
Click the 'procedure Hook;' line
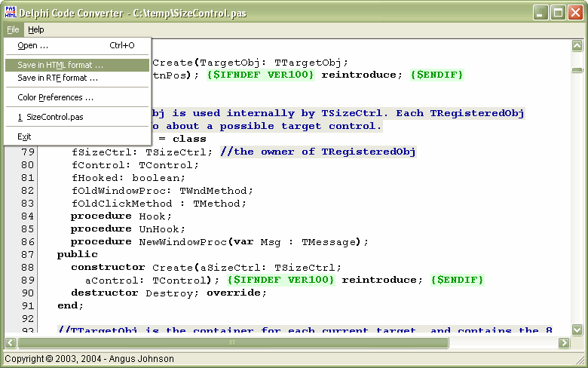coord(121,216)
